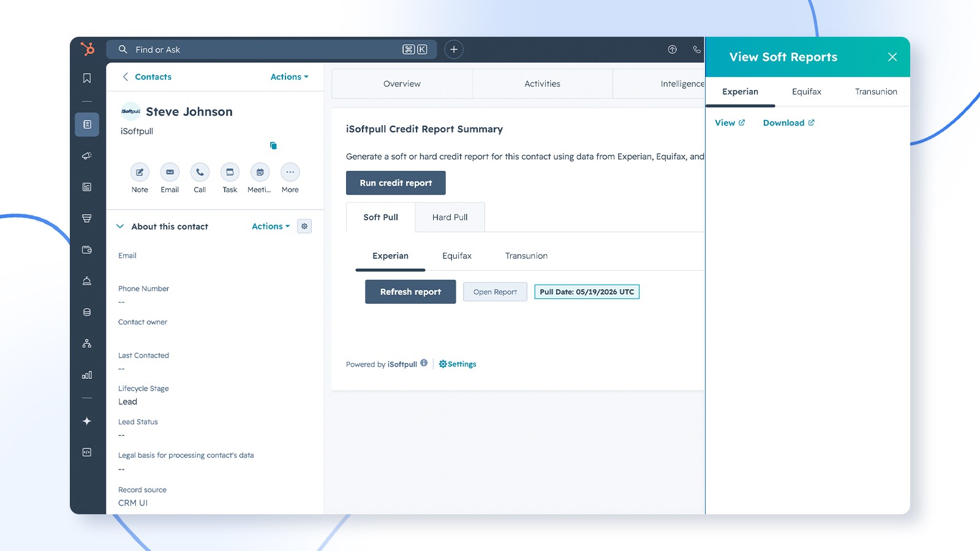The height and width of the screenshot is (551, 980).
Task: Click the iSoftpull avatar beside Steve Johnson
Action: click(130, 111)
